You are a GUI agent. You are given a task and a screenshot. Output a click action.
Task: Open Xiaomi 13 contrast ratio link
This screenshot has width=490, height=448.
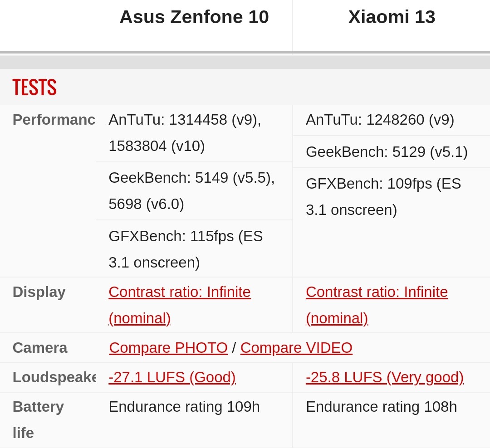[x=377, y=292]
